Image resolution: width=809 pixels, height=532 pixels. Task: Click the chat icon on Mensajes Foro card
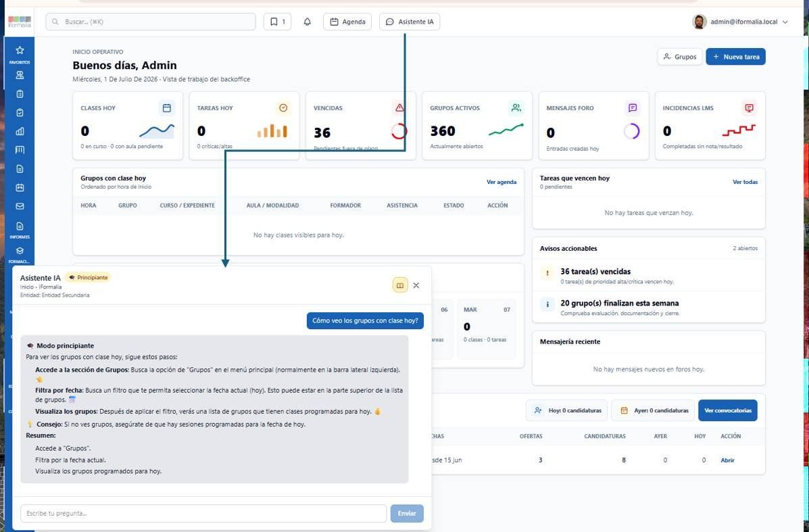pyautogui.click(x=633, y=108)
